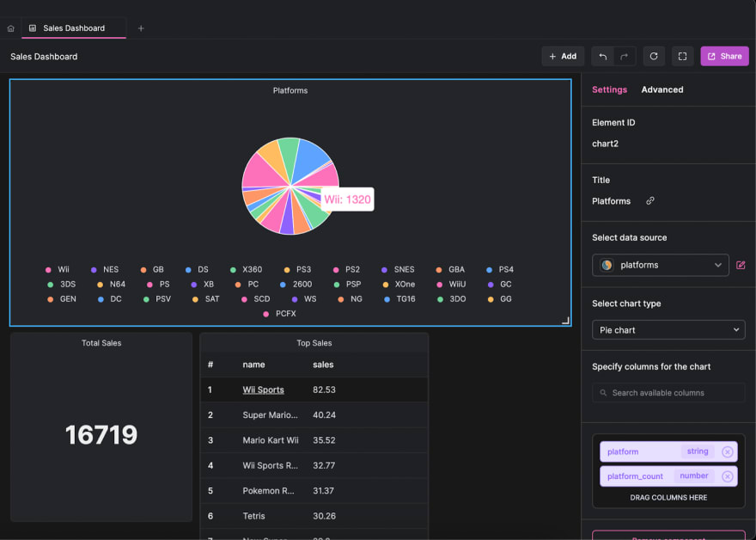The image size is (756, 540).
Task: Toggle the TG16 legend entry
Action: click(x=399, y=299)
